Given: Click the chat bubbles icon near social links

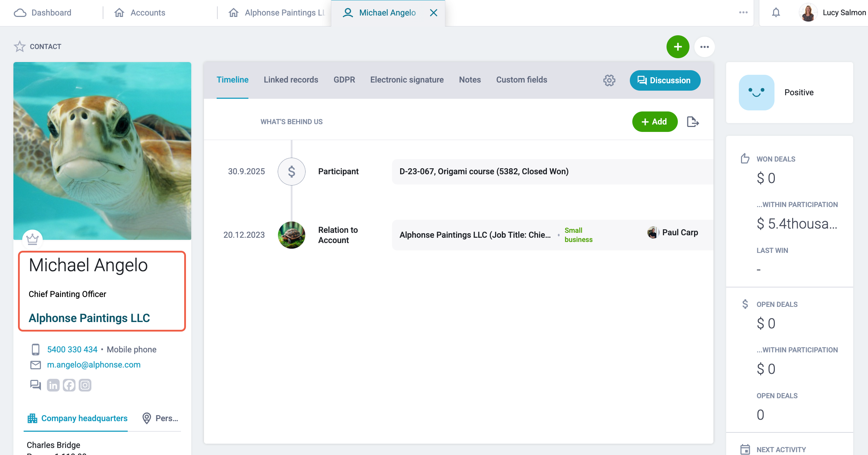Looking at the screenshot, I should 35,385.
